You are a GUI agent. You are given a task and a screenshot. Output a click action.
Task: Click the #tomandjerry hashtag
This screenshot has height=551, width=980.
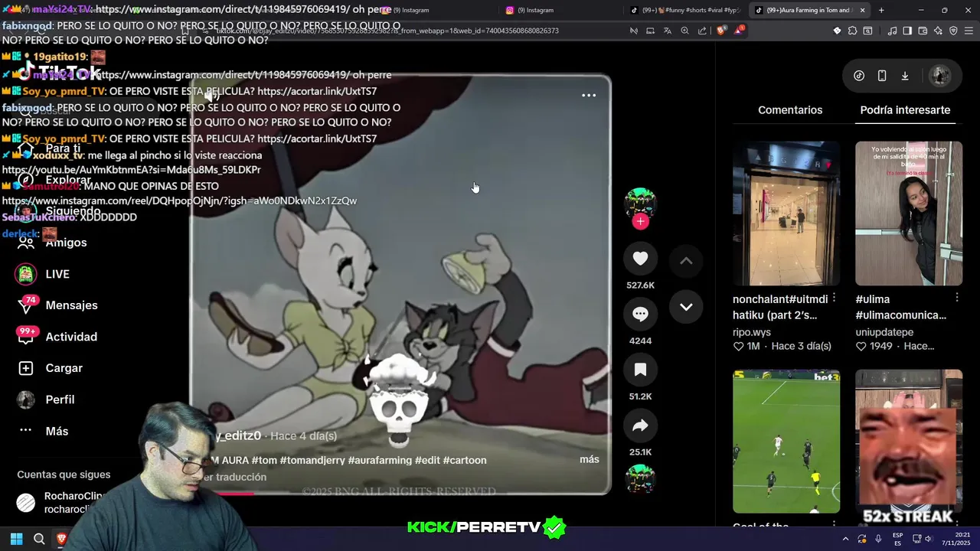pos(314,460)
